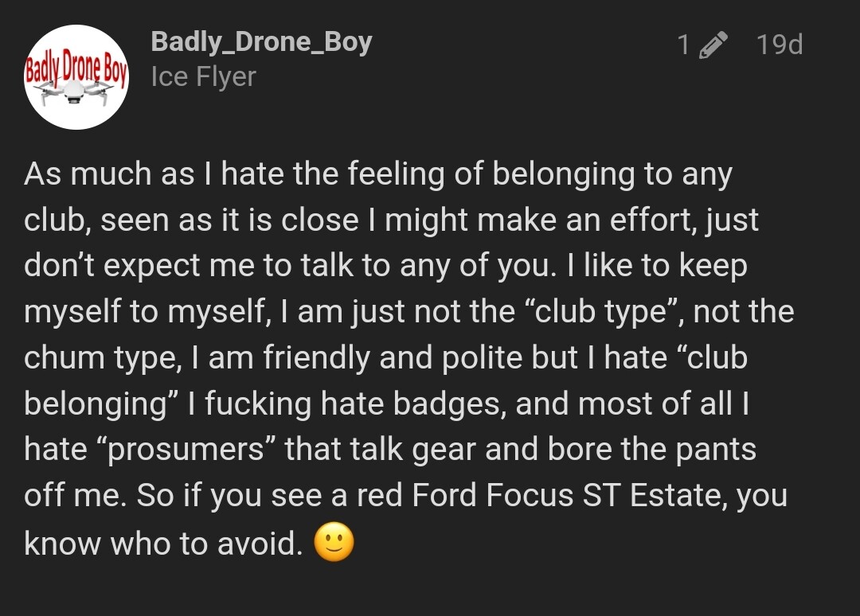Click the pencil edit history icon
The height and width of the screenshot is (616, 860).
(713, 45)
